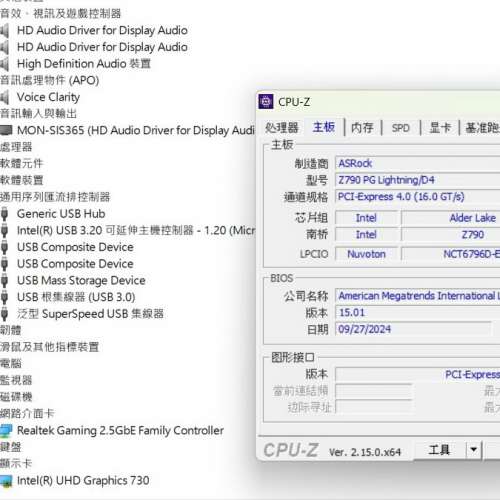Screen dimensions: 500x500
Task: Expand the 軟體元件 category
Action: (x=21, y=164)
